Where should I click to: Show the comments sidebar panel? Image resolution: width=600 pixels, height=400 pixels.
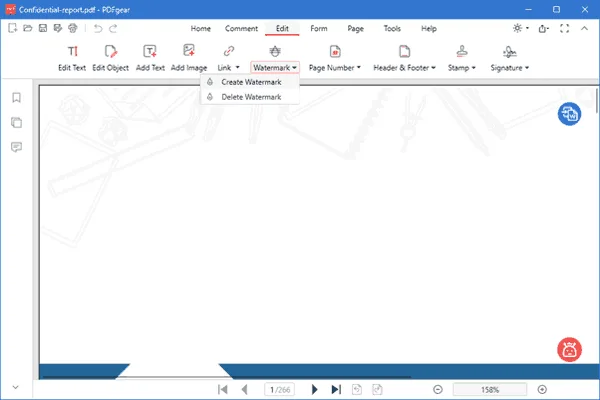pos(17,147)
